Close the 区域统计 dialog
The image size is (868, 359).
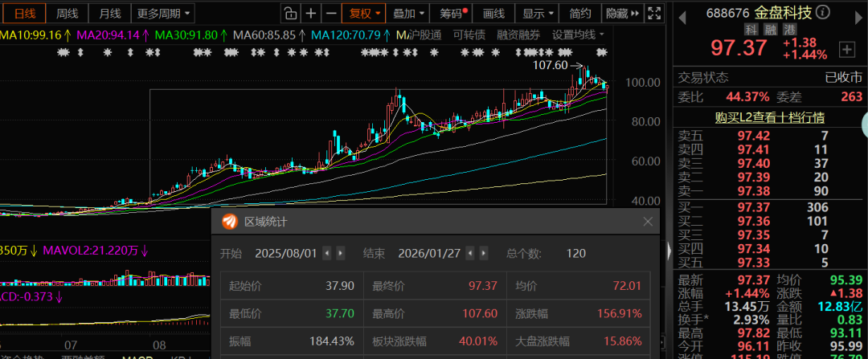[648, 222]
